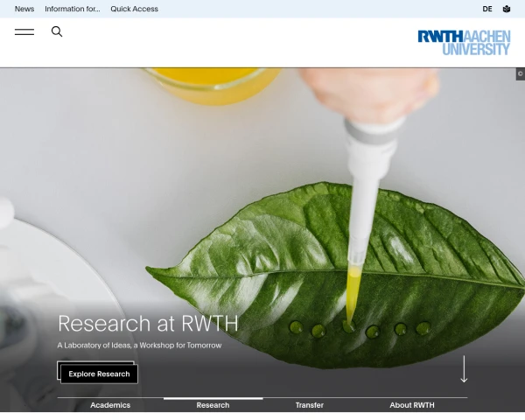Show image copyright info icon
The width and height of the screenshot is (525, 420).
click(521, 74)
